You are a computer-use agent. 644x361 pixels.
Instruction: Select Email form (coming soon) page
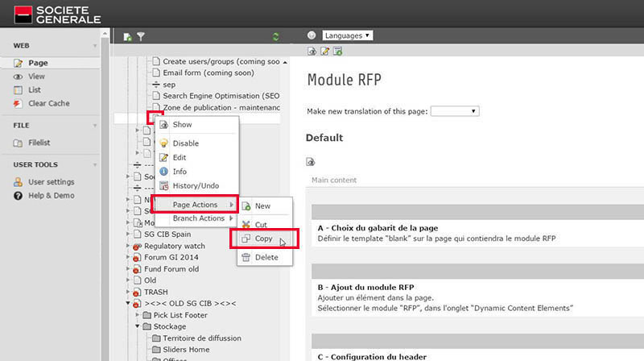(x=208, y=73)
